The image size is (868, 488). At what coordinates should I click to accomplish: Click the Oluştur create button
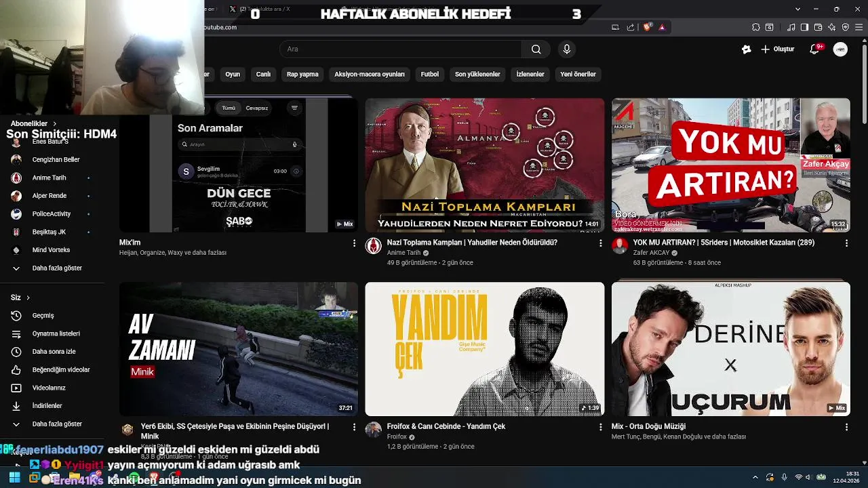click(x=777, y=49)
